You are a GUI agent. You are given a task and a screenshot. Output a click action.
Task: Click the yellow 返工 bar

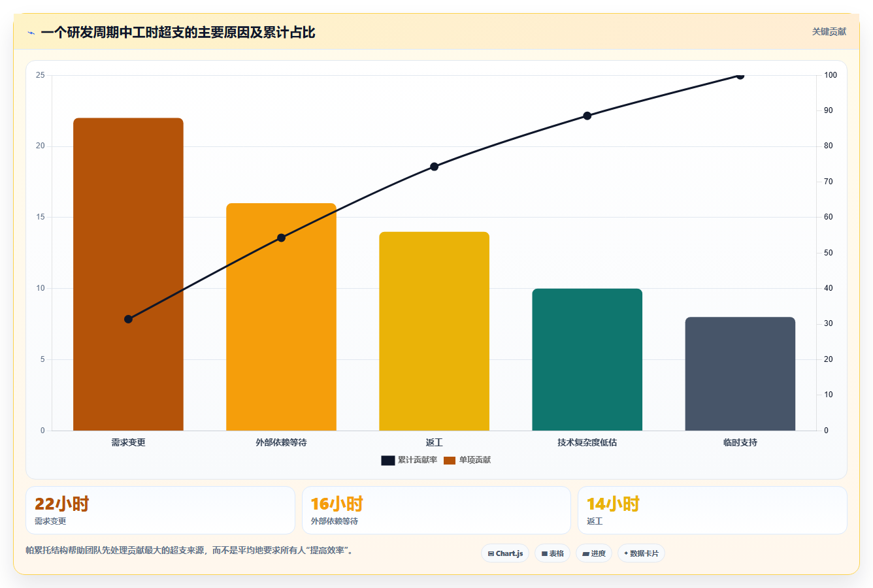coord(434,331)
